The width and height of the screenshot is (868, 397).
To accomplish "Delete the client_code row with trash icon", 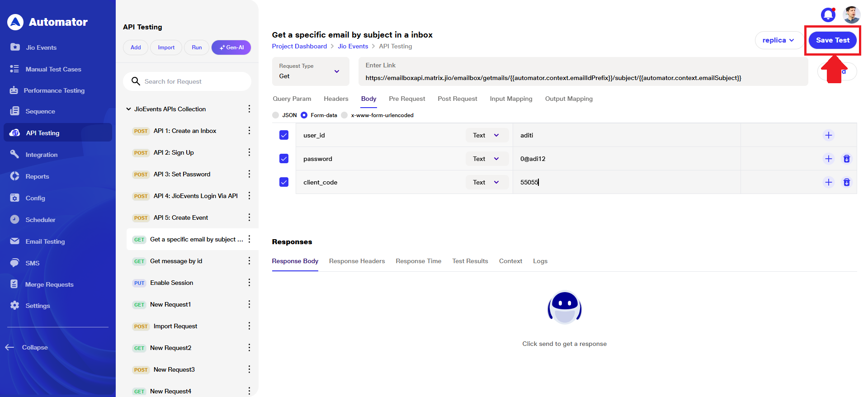I will tap(846, 182).
